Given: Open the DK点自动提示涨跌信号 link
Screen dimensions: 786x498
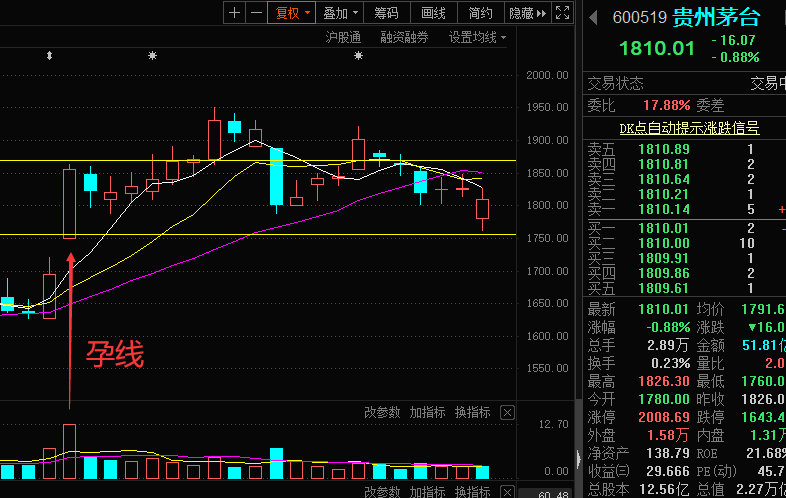Looking at the screenshot, I should click(x=689, y=128).
